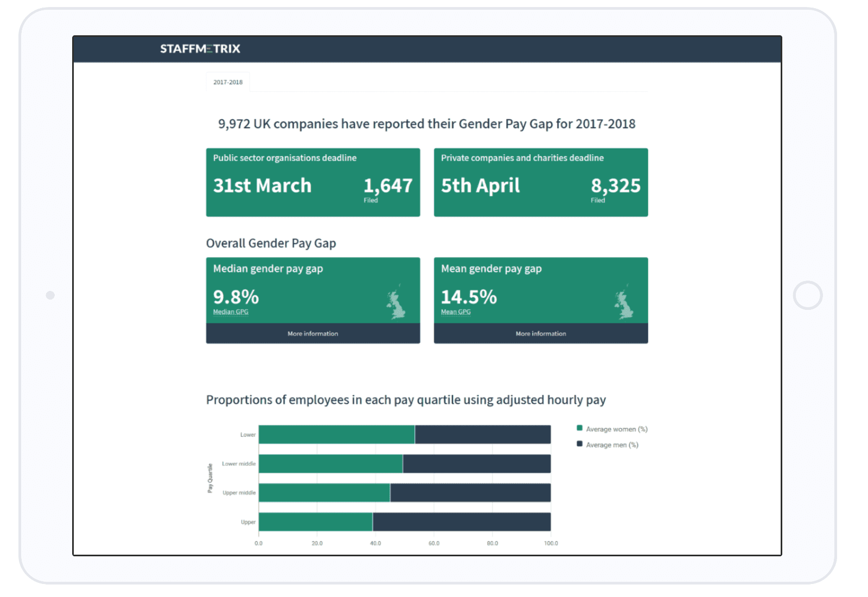Click the Private companies and charities deadline label
Screen dimensions: 868x597
522,158
